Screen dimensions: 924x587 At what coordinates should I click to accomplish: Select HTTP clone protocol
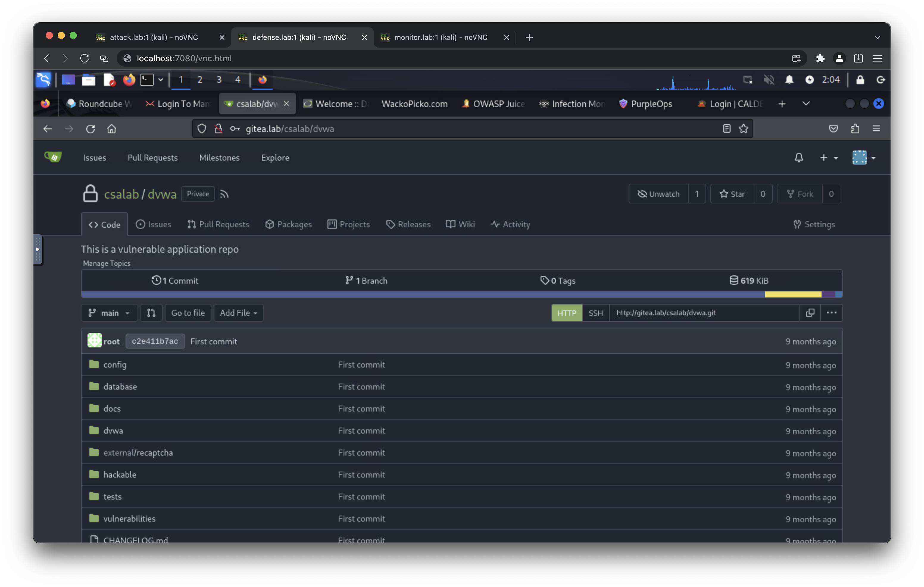click(567, 313)
